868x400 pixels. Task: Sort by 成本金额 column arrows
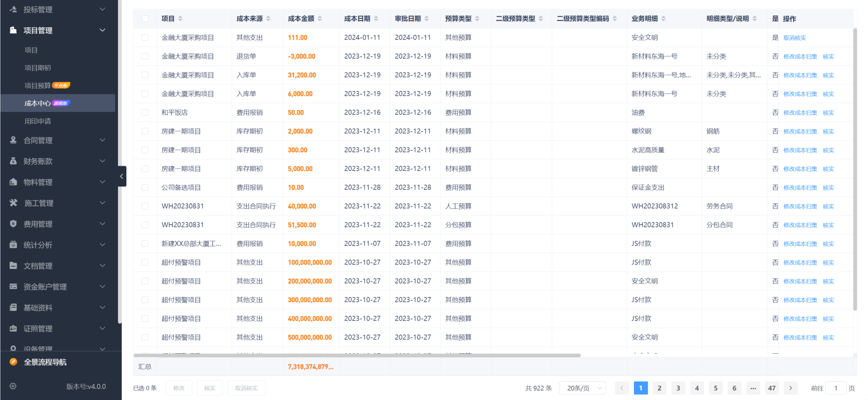(x=320, y=19)
